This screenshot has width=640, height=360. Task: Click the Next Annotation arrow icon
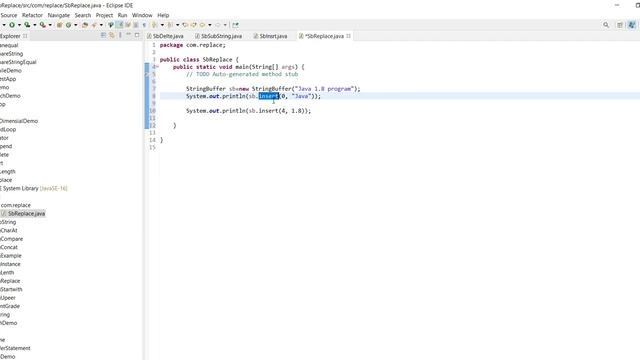click(x=154, y=25)
